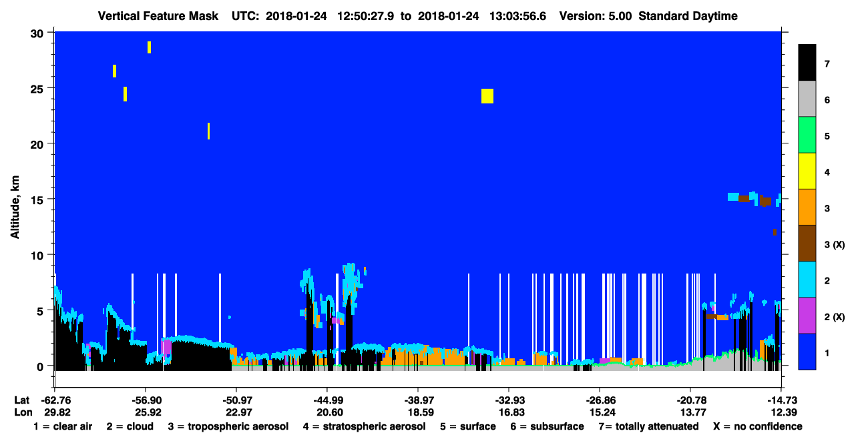Click the 'Lat' row label
The width and height of the screenshot is (868, 445).
21,400
